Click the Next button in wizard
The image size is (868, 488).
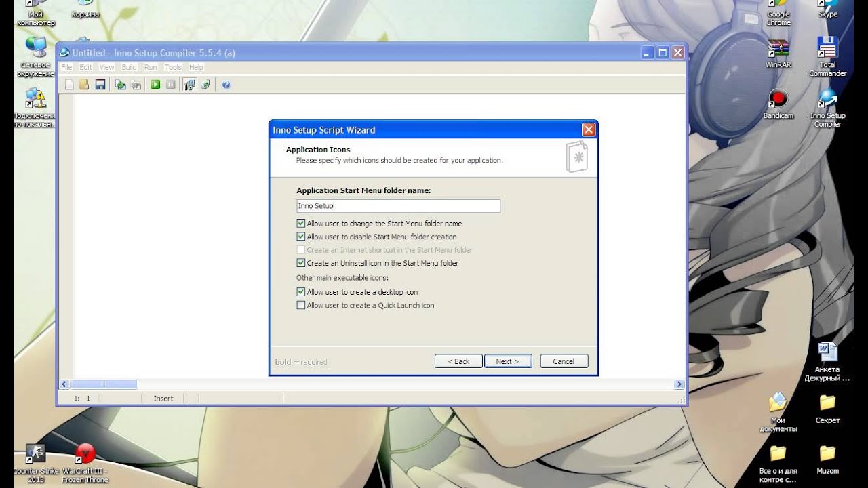[x=508, y=361]
